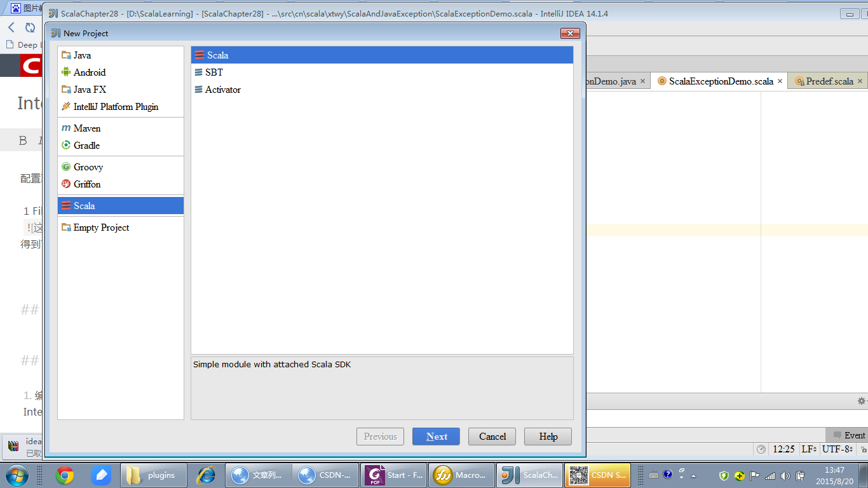Viewport: 868px width, 488px height.
Task: Select the Activator module option
Action: [382, 90]
